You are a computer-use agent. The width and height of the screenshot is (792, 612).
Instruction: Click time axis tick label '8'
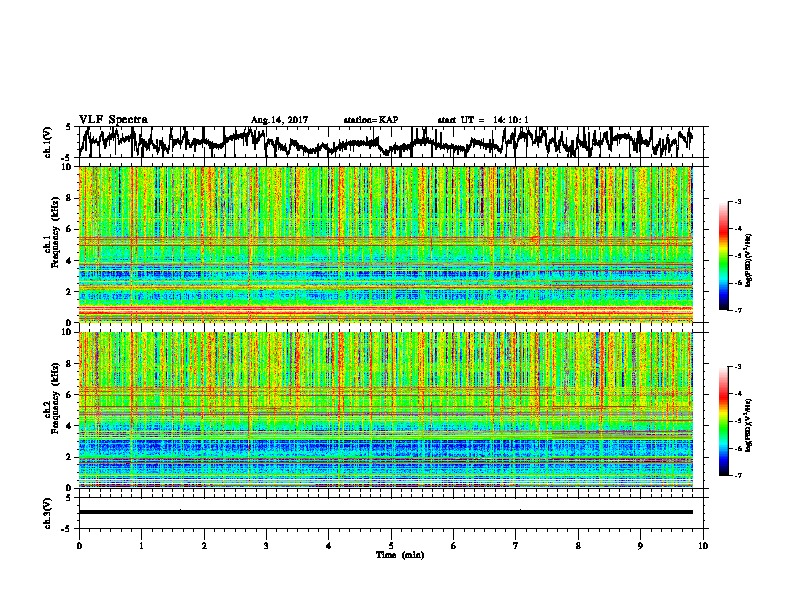coord(578,546)
